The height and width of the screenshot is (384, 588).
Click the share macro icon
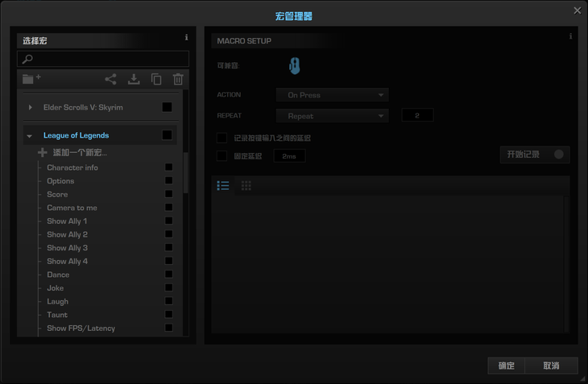pyautogui.click(x=110, y=79)
